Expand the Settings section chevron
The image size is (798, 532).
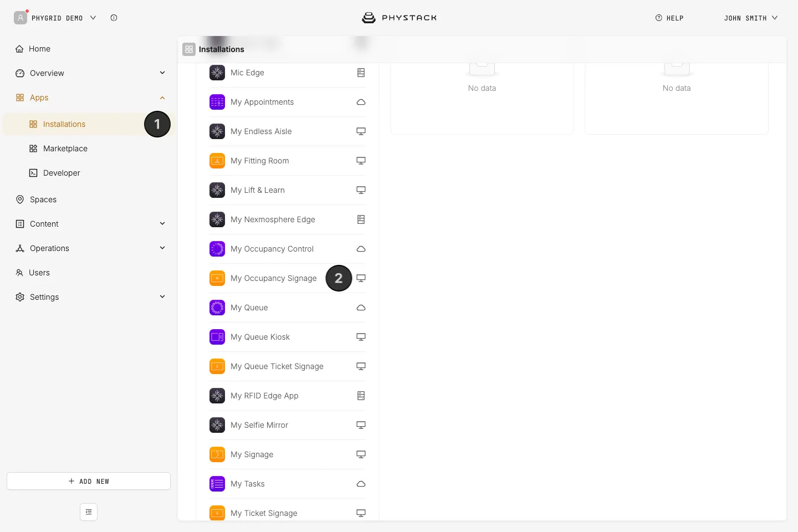162,296
